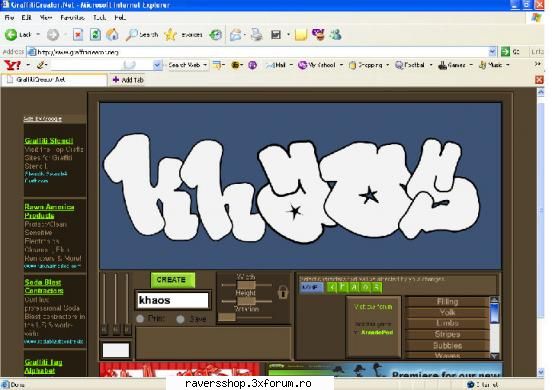Click the red close-tab X icon
Image resolution: width=552 pixels, height=390 pixels.
(539, 80)
